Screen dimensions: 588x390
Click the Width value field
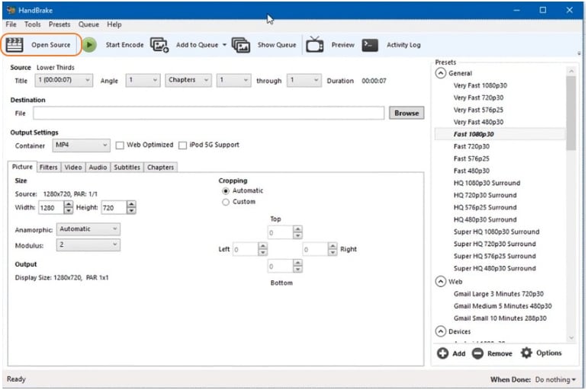[x=51, y=208]
